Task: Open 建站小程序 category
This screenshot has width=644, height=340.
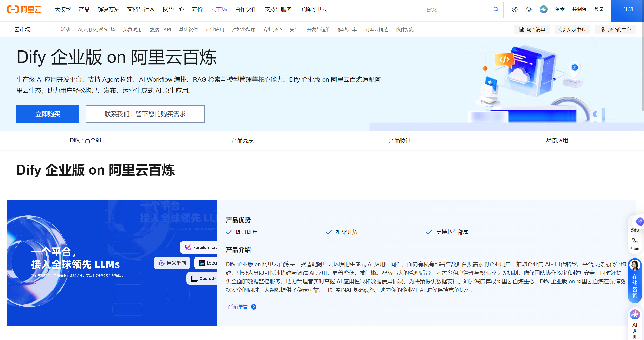Action: [x=244, y=30]
